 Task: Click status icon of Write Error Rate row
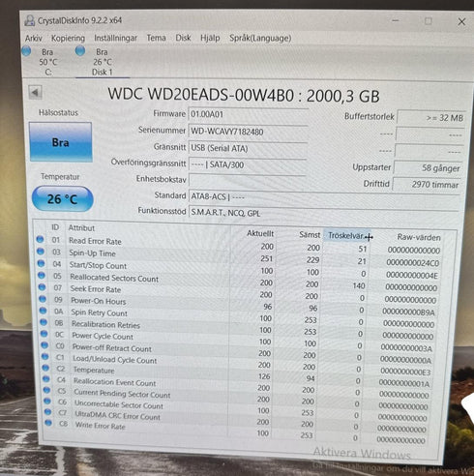[x=48, y=423]
